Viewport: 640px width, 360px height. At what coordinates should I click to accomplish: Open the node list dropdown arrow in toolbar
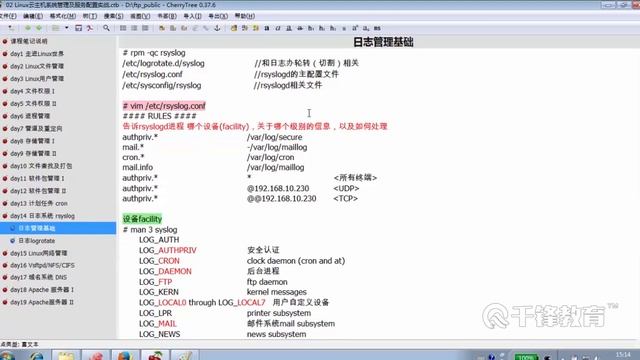click(x=67, y=28)
